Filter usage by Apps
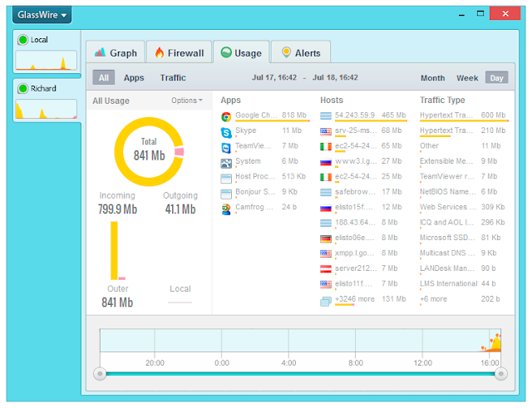Screen dimensions: 532x408 tap(134, 77)
